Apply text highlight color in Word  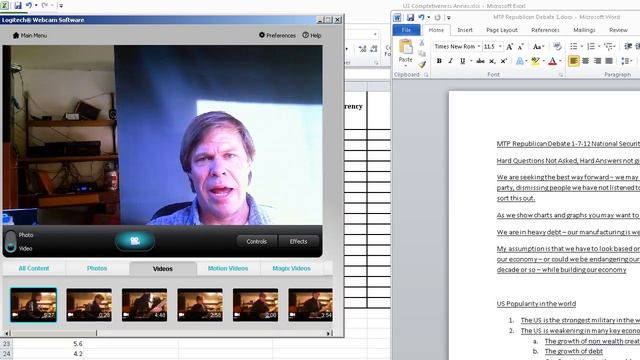tap(535, 61)
